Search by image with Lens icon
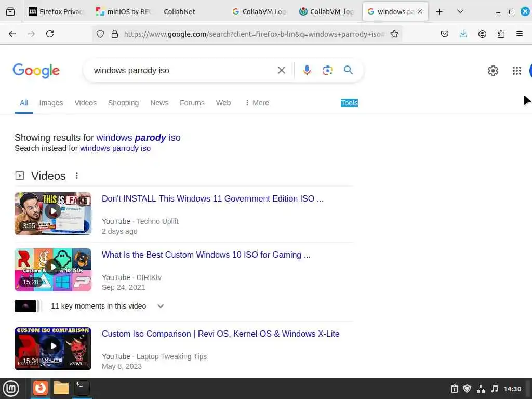532x399 pixels. [327, 70]
